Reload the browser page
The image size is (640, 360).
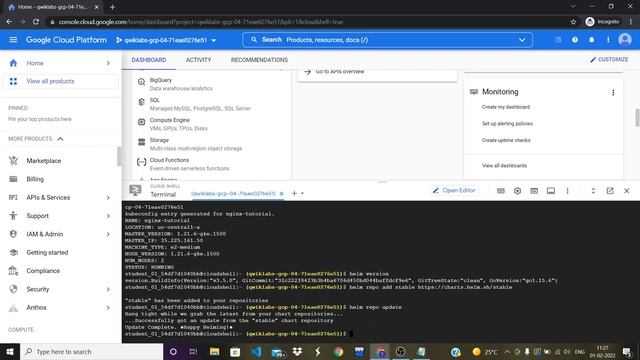click(36, 22)
